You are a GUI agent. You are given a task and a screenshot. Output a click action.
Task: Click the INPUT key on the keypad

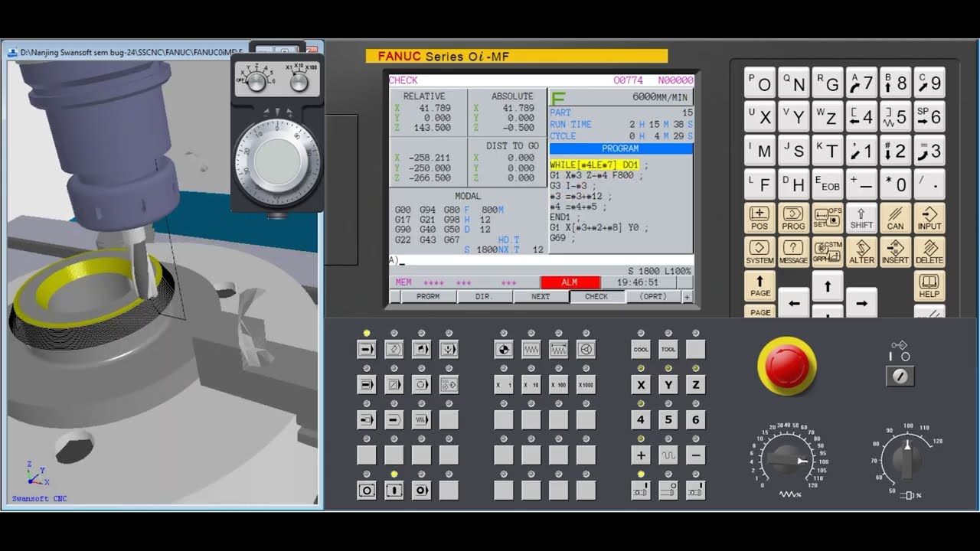pos(929,218)
